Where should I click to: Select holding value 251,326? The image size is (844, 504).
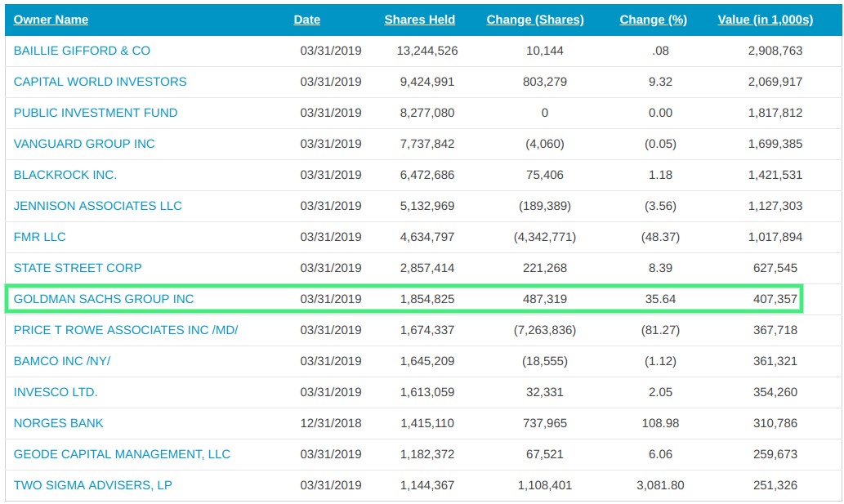(x=775, y=485)
